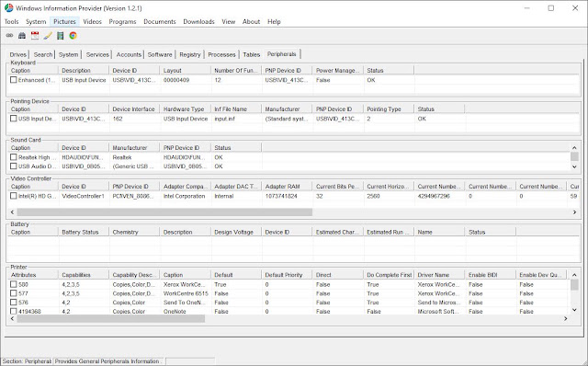Switch to the Software tab

click(160, 54)
